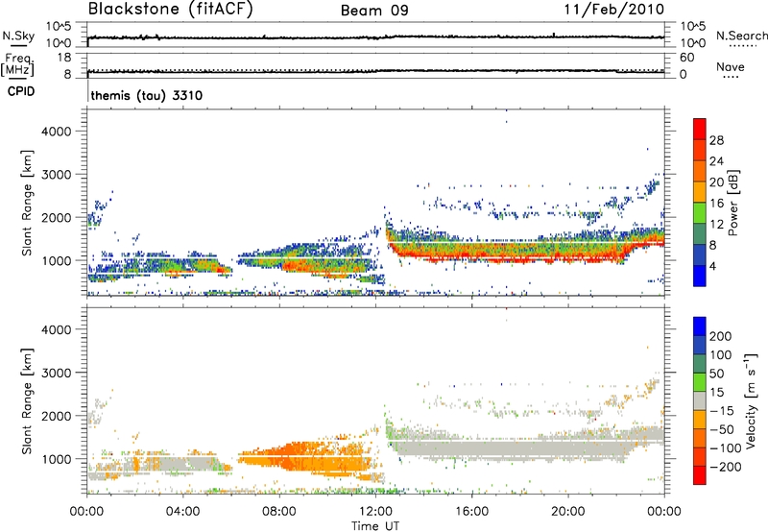Image resolution: width=768 pixels, height=532 pixels.
Task: Click the '18' tick on frequency axis
Action: pos(64,58)
